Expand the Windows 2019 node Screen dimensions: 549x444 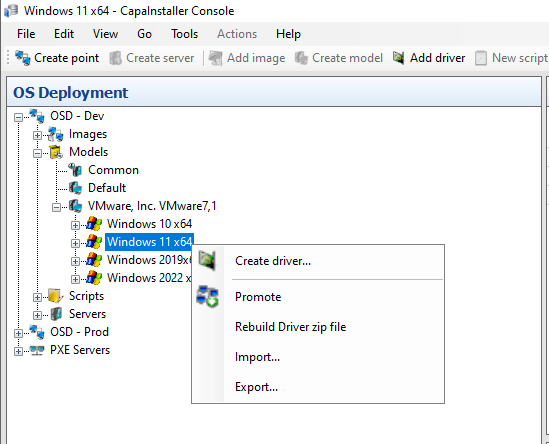[75, 261]
